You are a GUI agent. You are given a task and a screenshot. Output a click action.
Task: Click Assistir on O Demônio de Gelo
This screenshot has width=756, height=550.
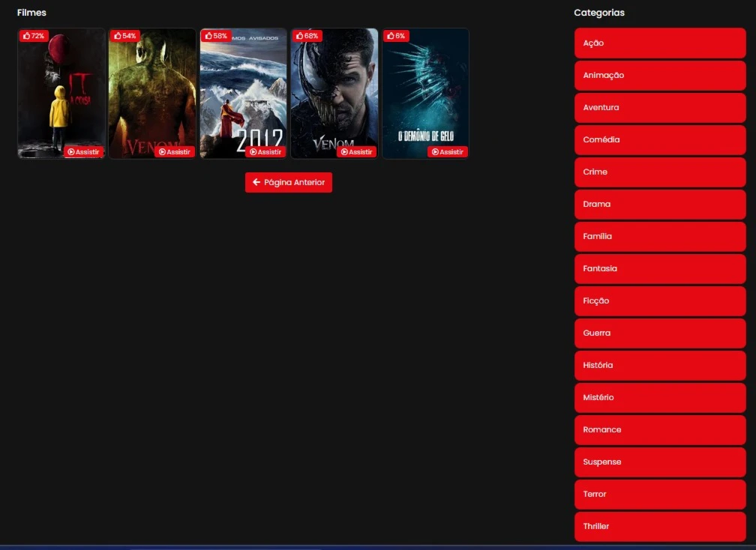pos(448,151)
